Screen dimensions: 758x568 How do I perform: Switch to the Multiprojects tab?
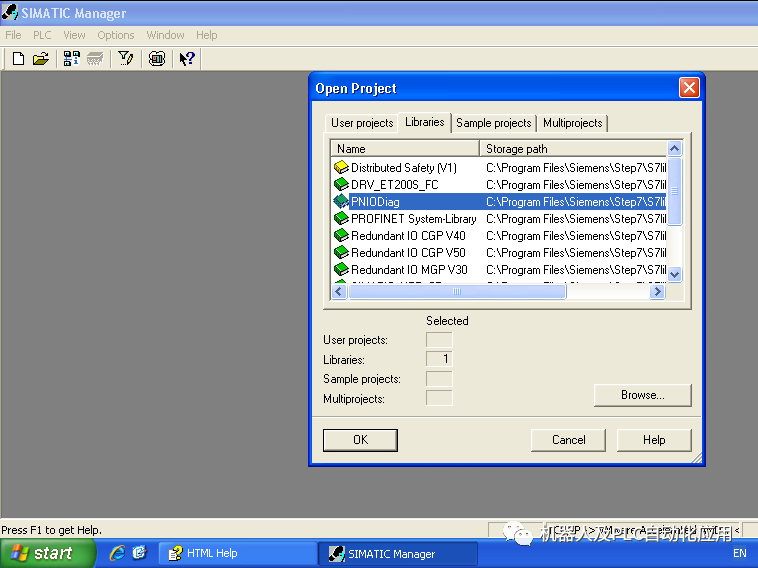pos(573,123)
